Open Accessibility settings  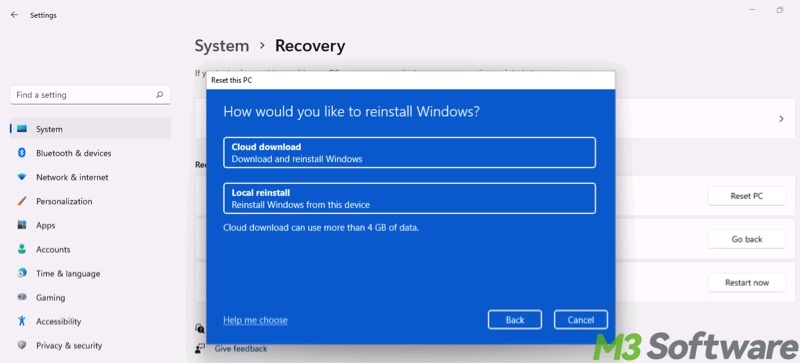click(90, 321)
